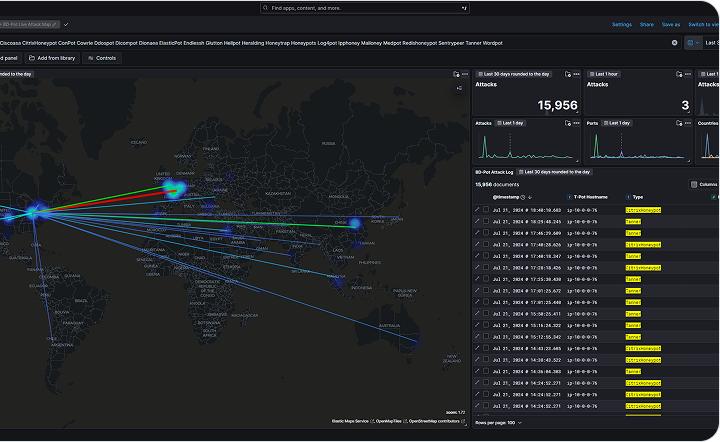Click the saved-check icon beside the dashboard title
This screenshot has height=442, width=720.
[x=66, y=24]
